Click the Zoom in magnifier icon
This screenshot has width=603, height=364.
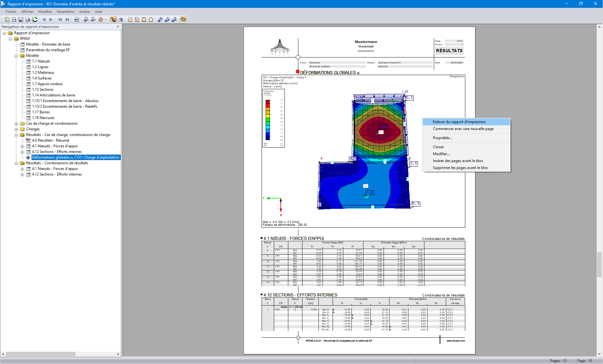click(86, 19)
